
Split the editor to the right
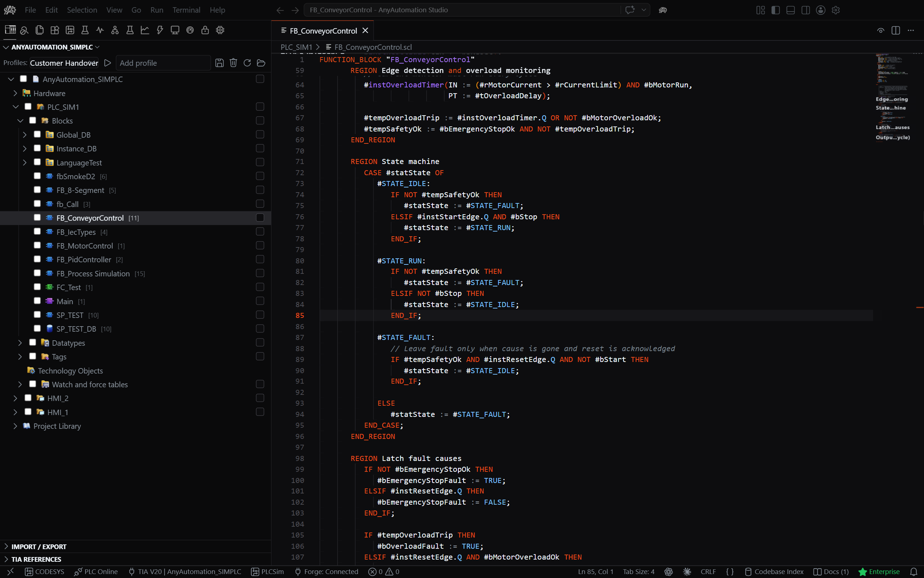[x=896, y=31]
